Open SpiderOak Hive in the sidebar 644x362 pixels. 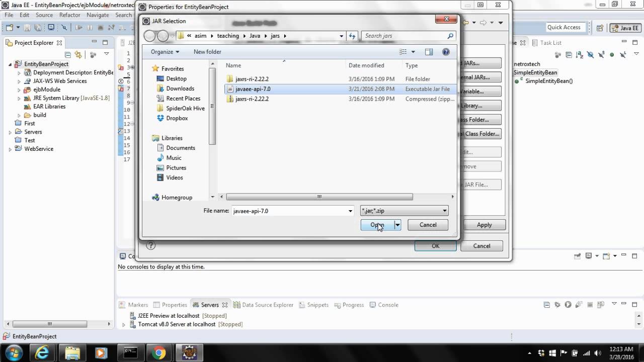tap(185, 108)
